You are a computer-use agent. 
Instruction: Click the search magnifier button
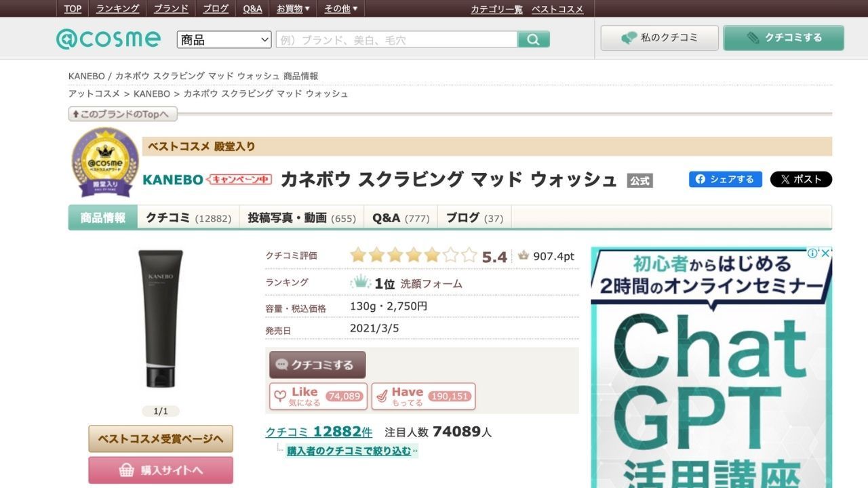534,39
